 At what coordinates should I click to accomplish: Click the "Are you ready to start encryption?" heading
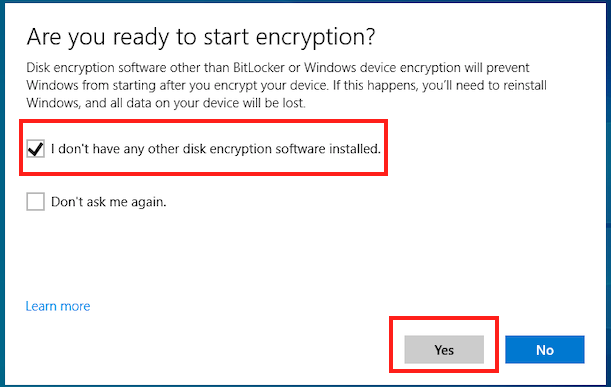[201, 37]
